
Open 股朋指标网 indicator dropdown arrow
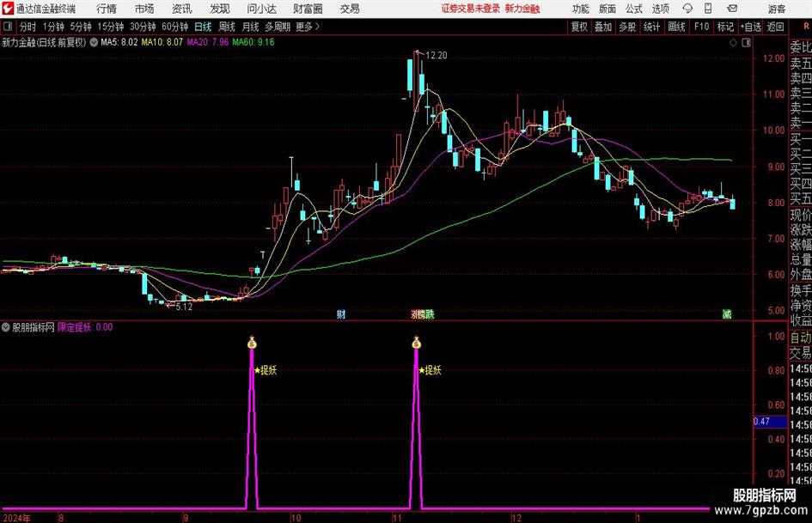[x=6, y=327]
